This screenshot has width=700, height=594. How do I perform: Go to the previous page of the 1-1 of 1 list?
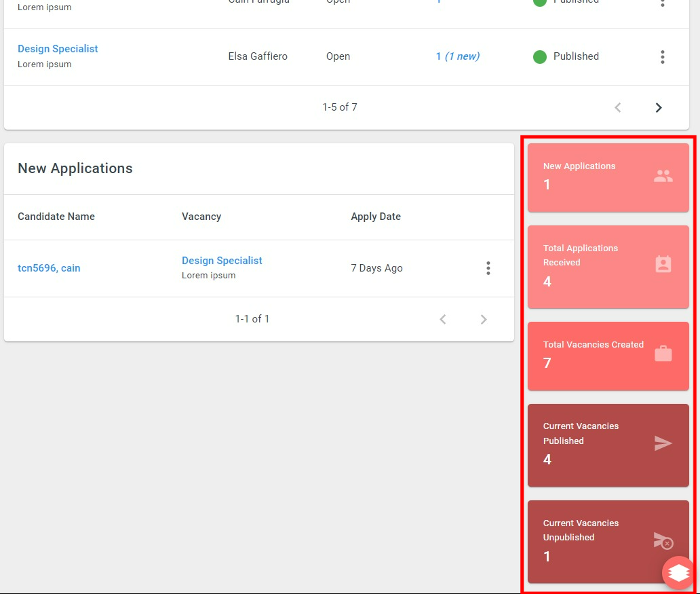point(443,320)
